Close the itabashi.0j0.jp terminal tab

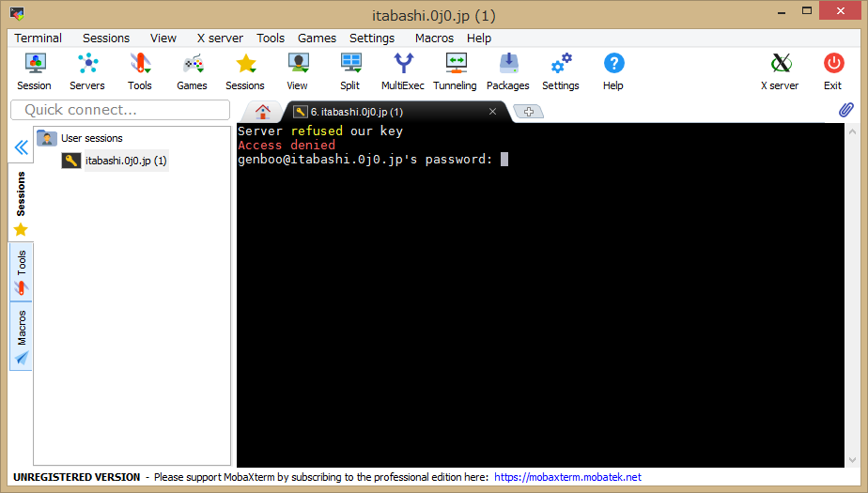[x=493, y=112]
